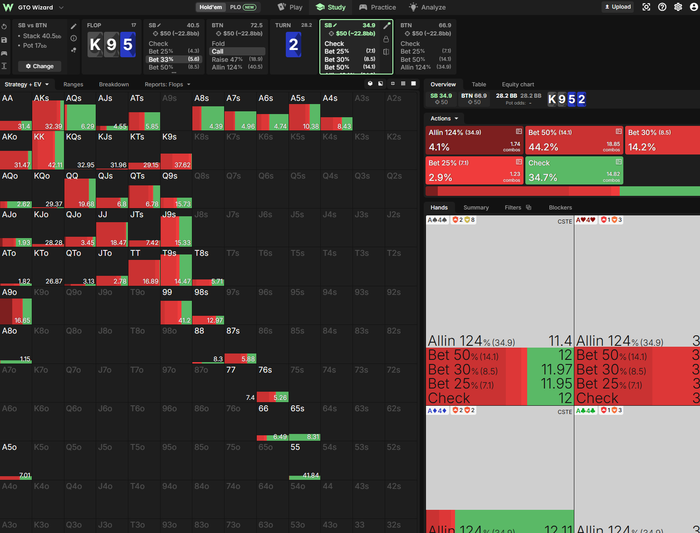Select the medium matrix size icon
This screenshot has height=533, width=700.
[403, 83]
